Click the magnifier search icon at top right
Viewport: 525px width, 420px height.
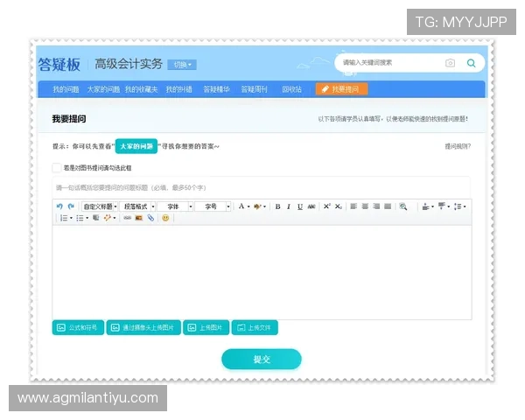pos(471,63)
